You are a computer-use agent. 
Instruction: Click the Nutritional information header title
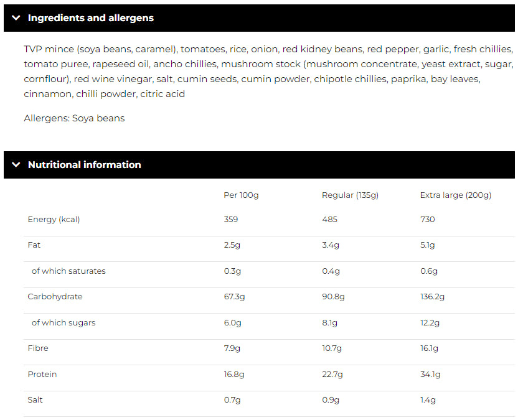[x=84, y=165]
